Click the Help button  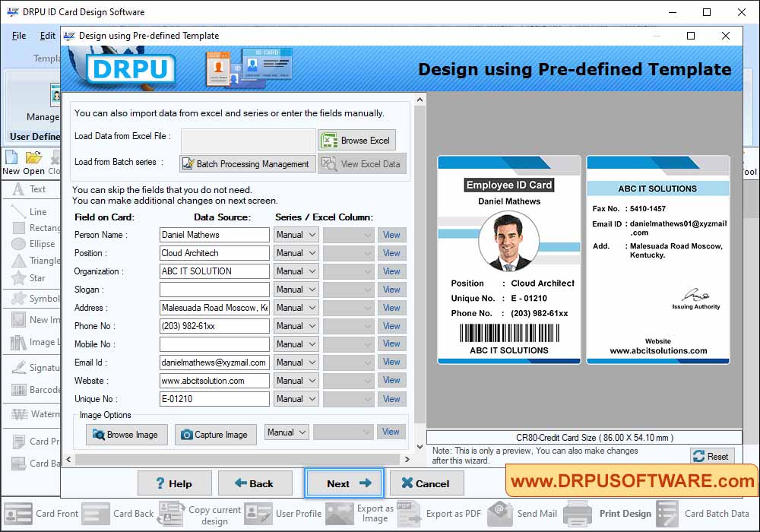(175, 483)
